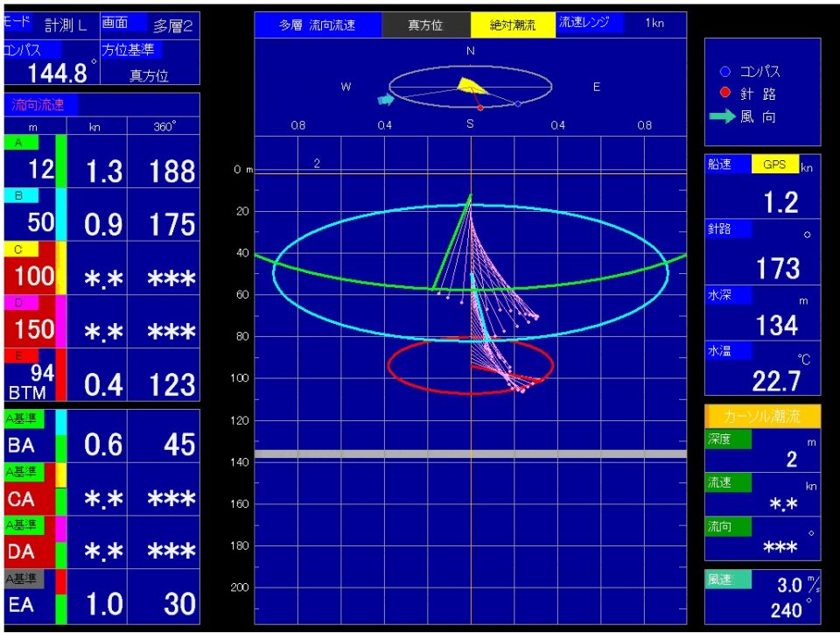
Task: Click EA speed value 1.0
Action: (104, 604)
